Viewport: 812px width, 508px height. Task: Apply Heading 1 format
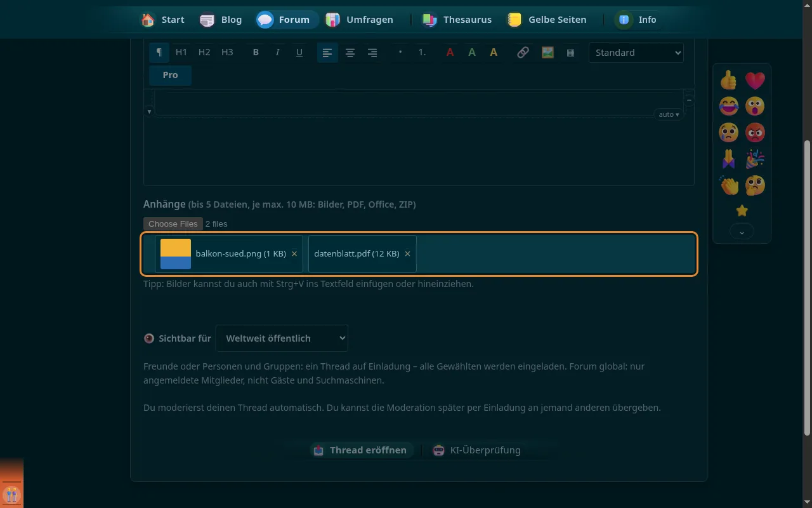[181, 53]
